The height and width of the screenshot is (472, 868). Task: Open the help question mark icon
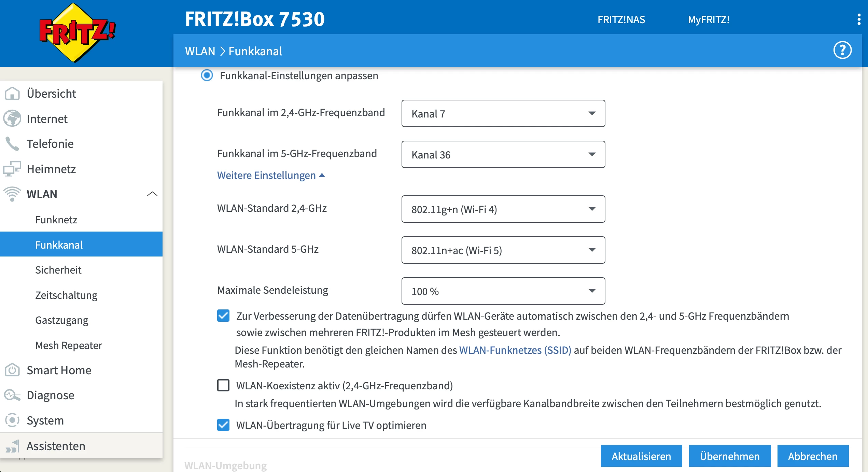click(842, 51)
